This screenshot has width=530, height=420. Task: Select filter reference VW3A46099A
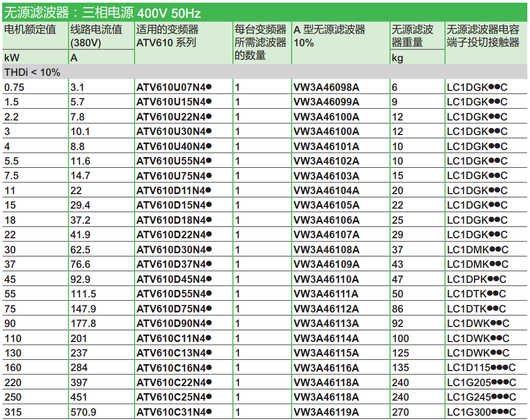point(326,102)
